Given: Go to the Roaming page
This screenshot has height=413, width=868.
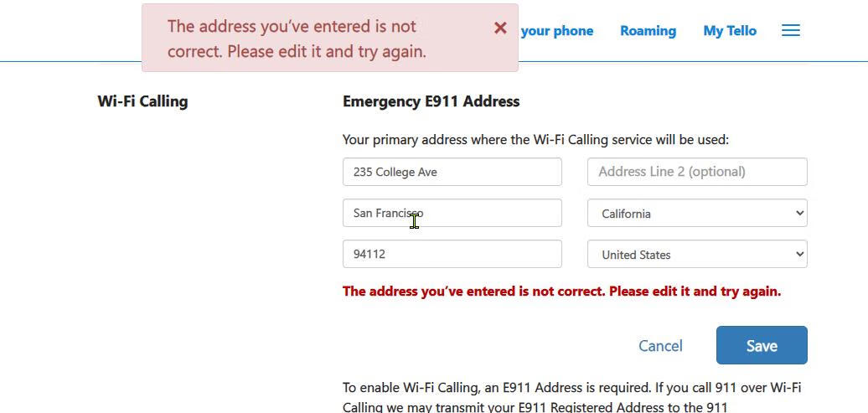Looking at the screenshot, I should click(648, 31).
